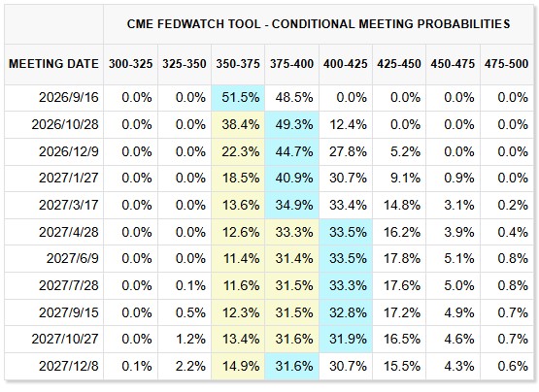Select the 49.3% cell for 2026/10/28
The width and height of the screenshot is (539, 392).
294,124
